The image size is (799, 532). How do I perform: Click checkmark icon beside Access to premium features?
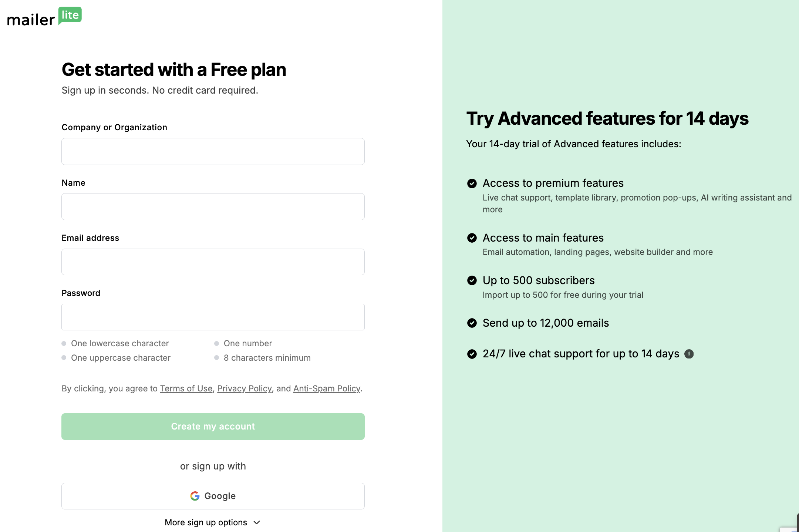click(472, 183)
